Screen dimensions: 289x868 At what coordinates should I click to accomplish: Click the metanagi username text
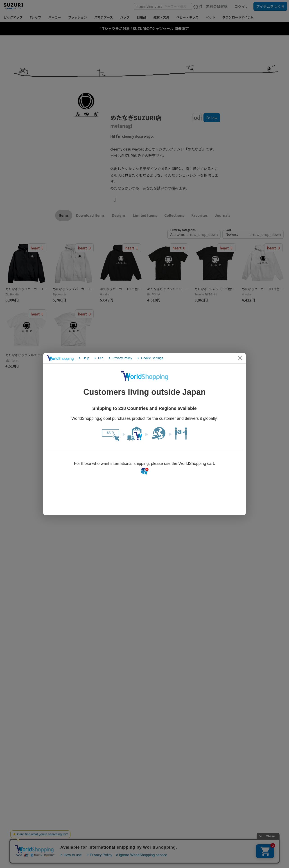pyautogui.click(x=121, y=126)
